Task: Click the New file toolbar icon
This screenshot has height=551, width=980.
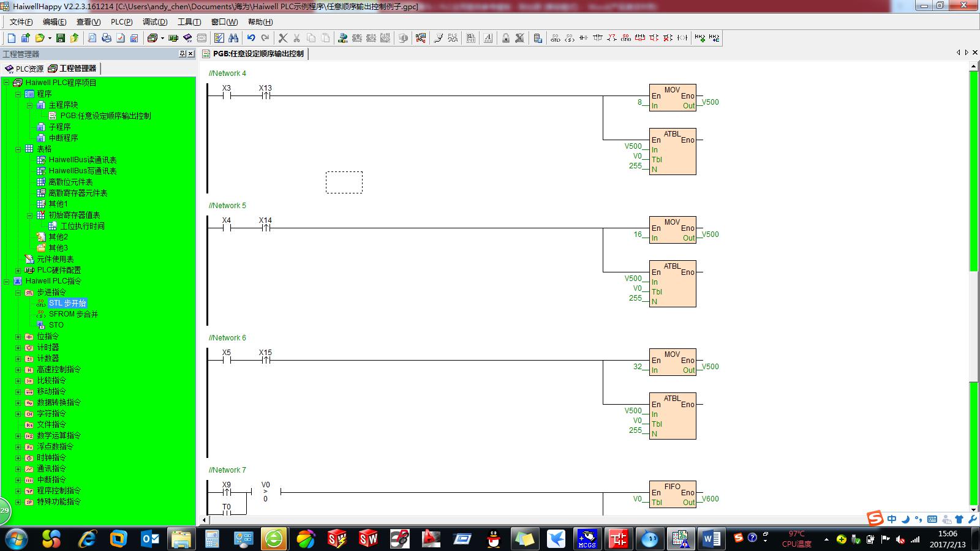Action: pyautogui.click(x=11, y=38)
